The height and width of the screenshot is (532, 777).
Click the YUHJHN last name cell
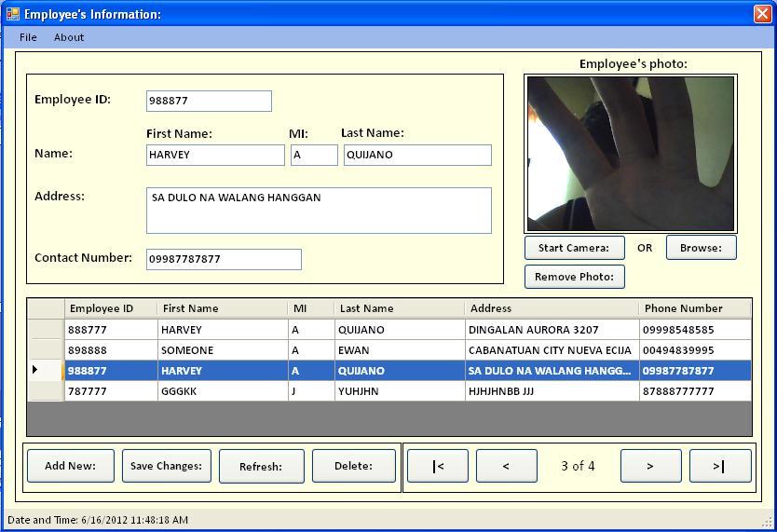(x=400, y=391)
